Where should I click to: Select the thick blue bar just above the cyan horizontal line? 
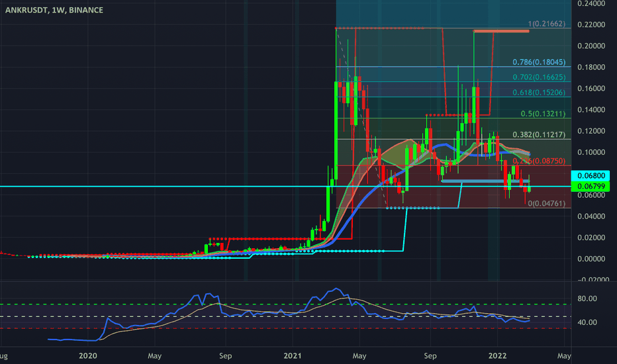(x=485, y=181)
